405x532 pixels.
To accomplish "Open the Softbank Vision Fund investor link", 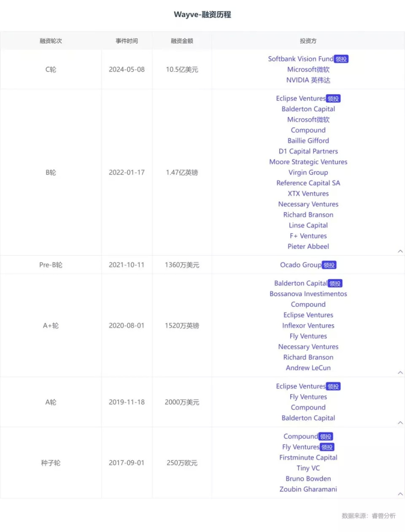I will click(x=301, y=59).
